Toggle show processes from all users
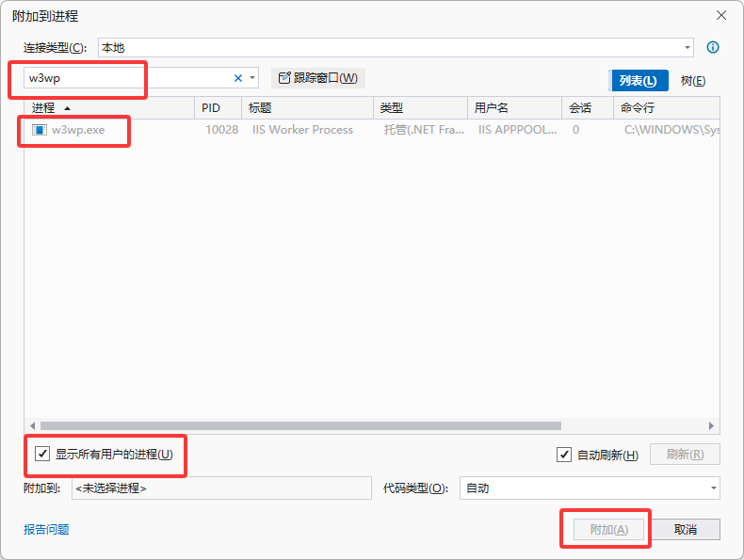Image resolution: width=744 pixels, height=560 pixels. [x=42, y=454]
